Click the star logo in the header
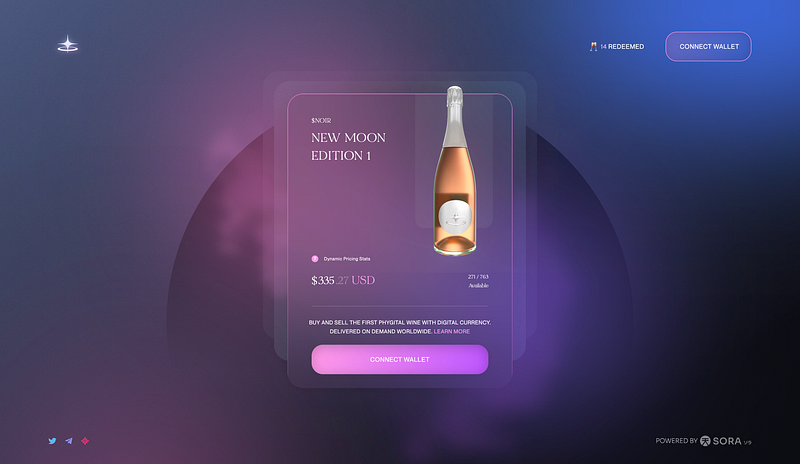 [68, 44]
